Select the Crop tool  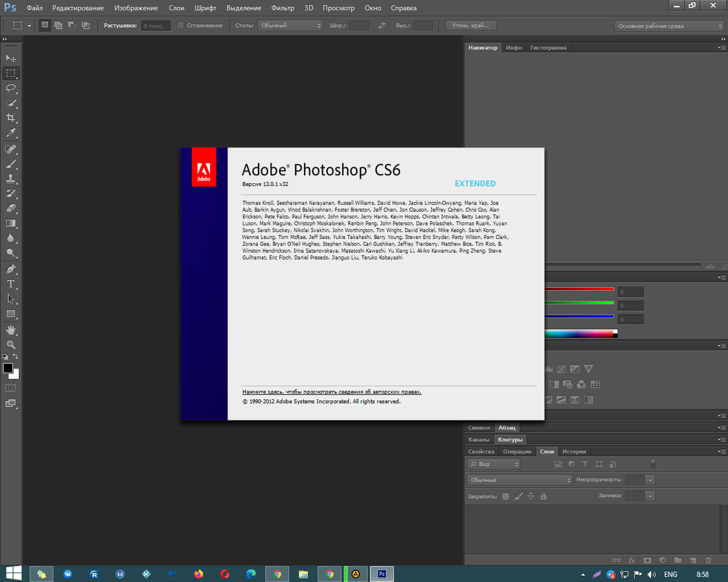coord(11,118)
